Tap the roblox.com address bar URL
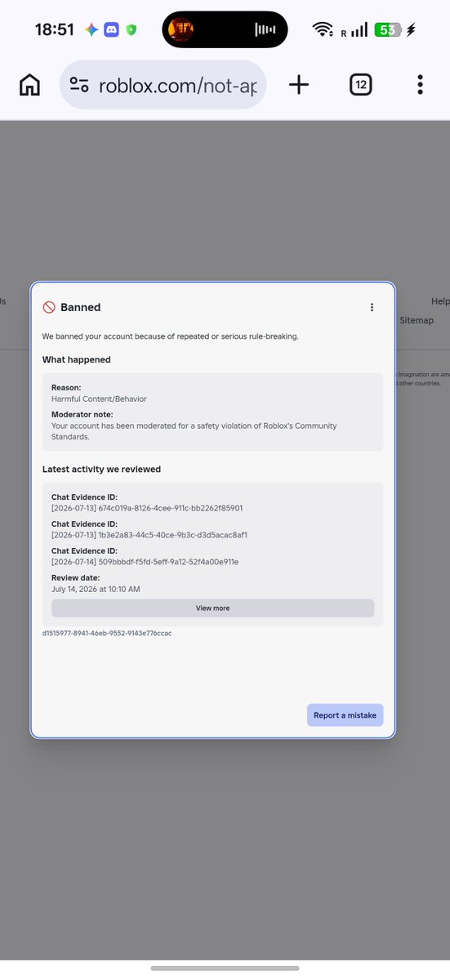The image size is (450, 980). (x=177, y=85)
